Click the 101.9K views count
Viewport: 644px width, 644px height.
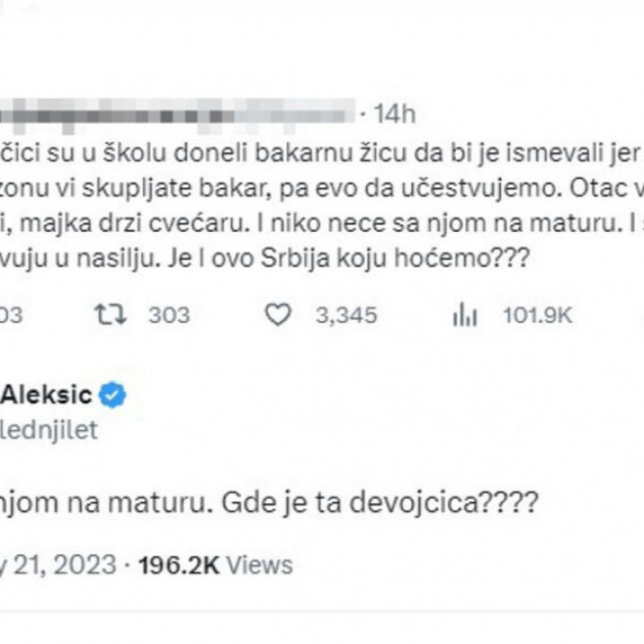pos(535,316)
